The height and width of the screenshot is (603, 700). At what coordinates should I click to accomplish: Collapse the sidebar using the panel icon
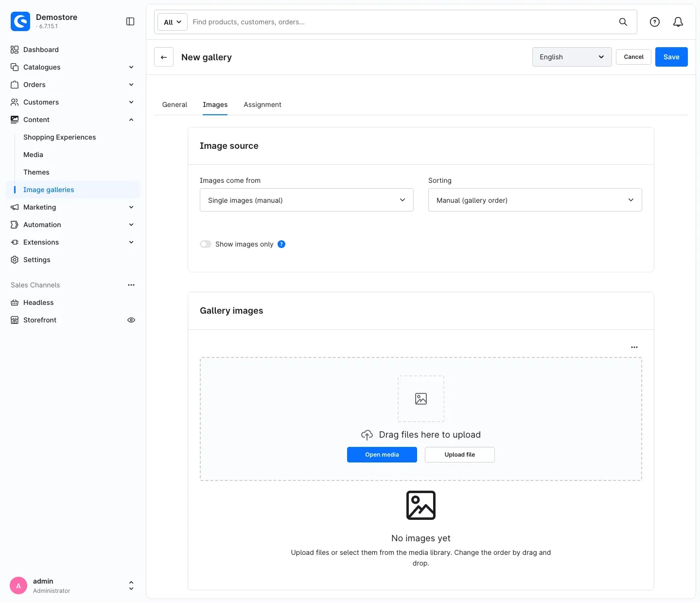pos(130,21)
